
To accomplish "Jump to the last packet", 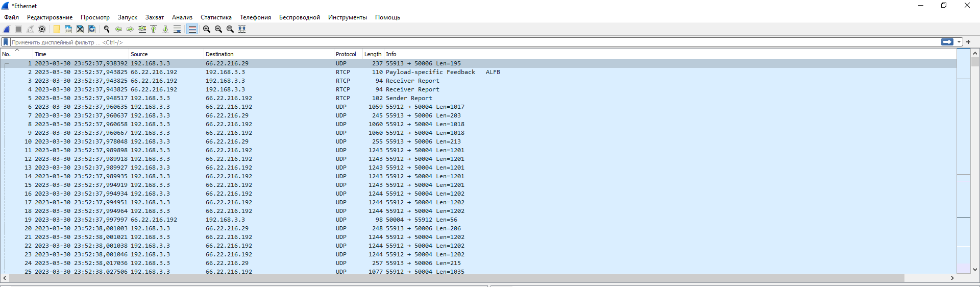I will (165, 29).
